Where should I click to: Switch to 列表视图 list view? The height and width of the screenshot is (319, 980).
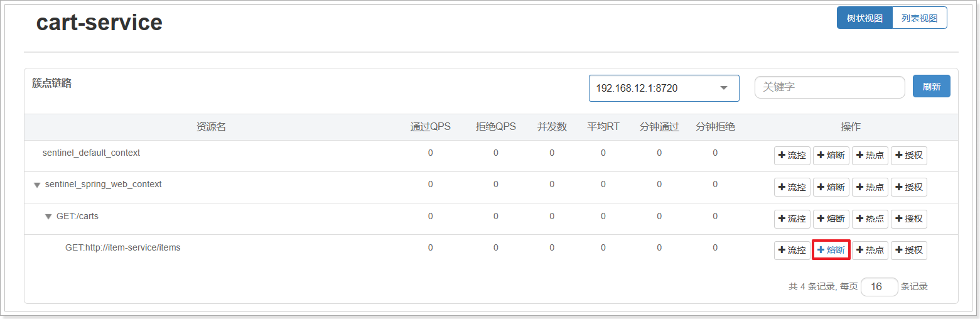click(920, 18)
